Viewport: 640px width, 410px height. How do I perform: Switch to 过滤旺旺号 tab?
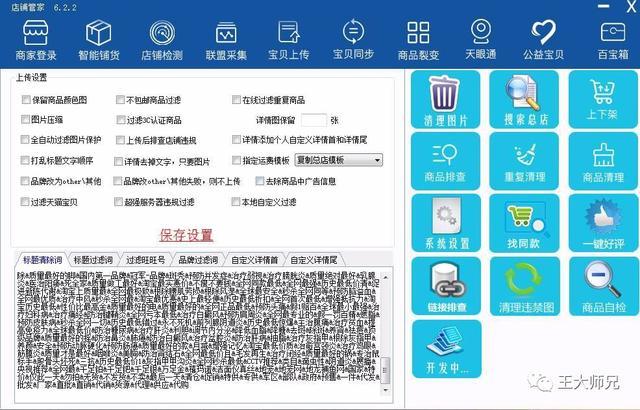(145, 259)
